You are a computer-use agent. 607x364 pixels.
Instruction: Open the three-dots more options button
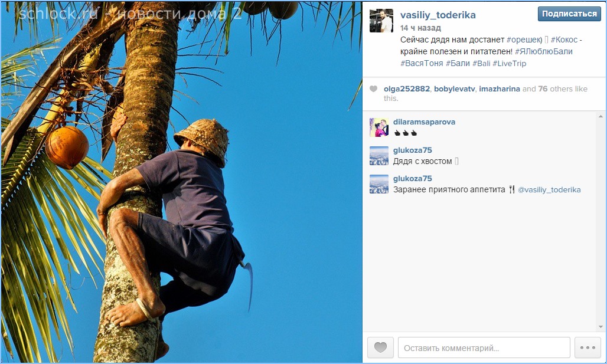pyautogui.click(x=588, y=347)
